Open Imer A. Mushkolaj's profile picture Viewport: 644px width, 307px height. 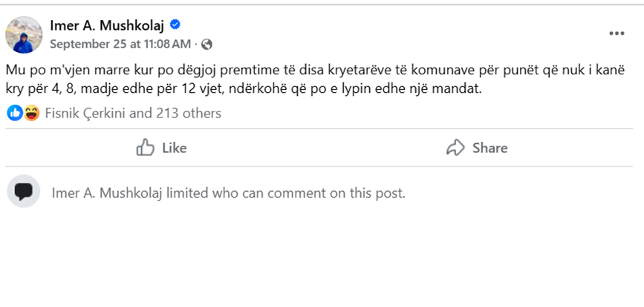coord(24,35)
